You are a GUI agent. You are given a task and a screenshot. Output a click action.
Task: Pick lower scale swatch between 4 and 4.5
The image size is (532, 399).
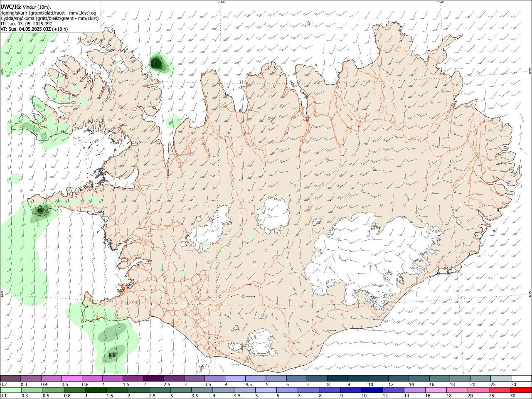(x=223, y=390)
